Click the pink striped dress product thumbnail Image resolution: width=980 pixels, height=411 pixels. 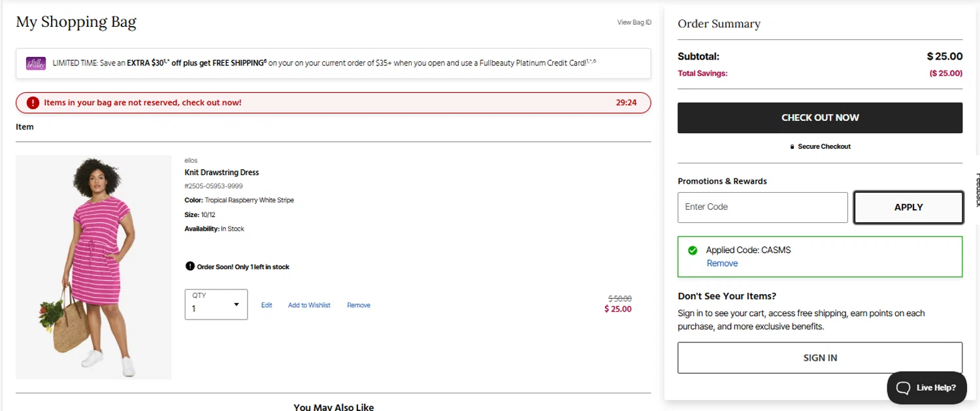[93, 267]
